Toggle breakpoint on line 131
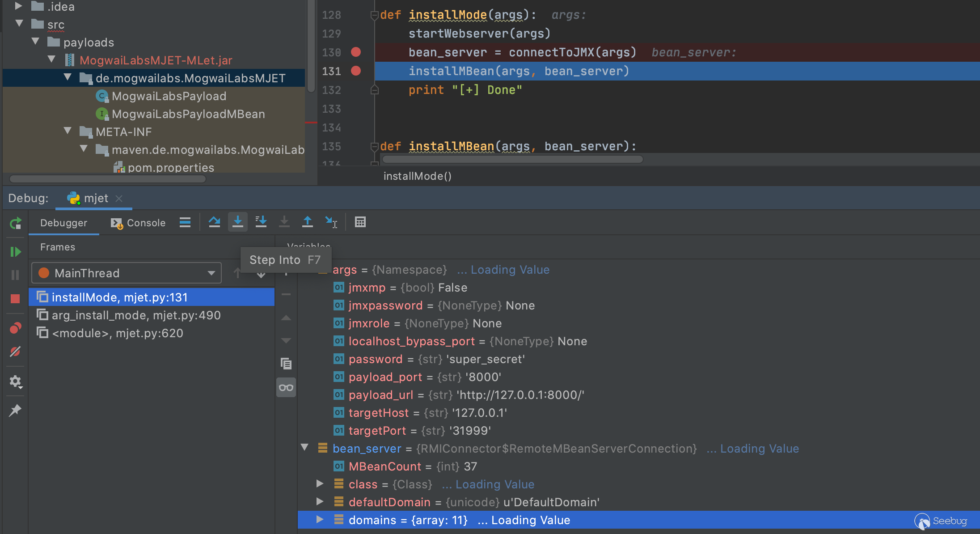 tap(356, 71)
